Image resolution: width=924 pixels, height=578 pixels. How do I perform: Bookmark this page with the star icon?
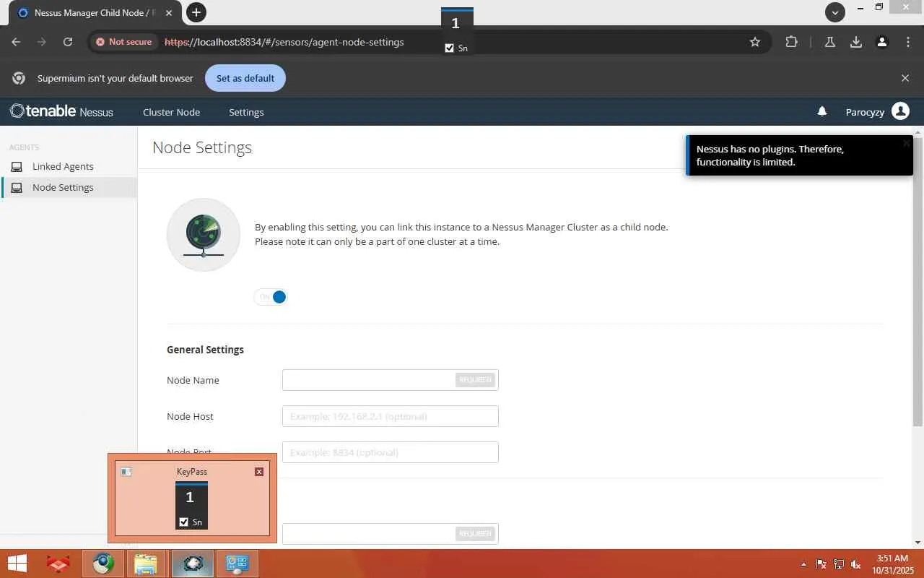click(x=755, y=42)
